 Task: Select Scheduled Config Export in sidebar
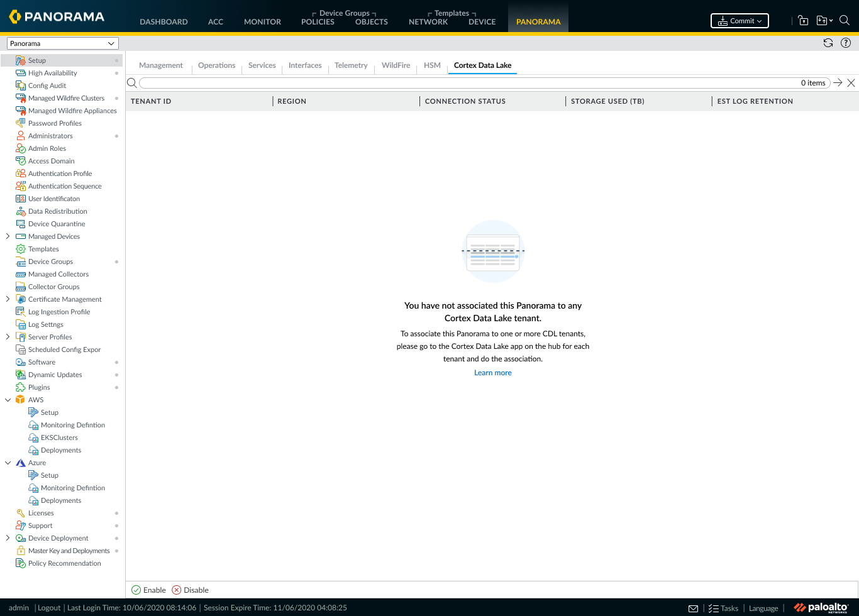[64, 349]
